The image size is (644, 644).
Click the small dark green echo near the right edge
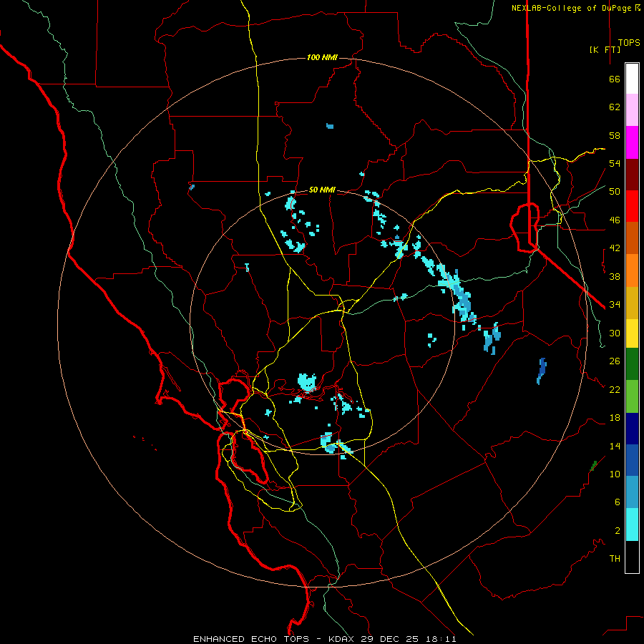[593, 466]
